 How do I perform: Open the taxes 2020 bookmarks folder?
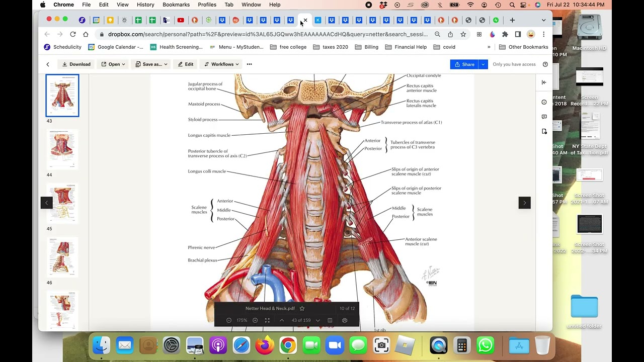(x=330, y=47)
